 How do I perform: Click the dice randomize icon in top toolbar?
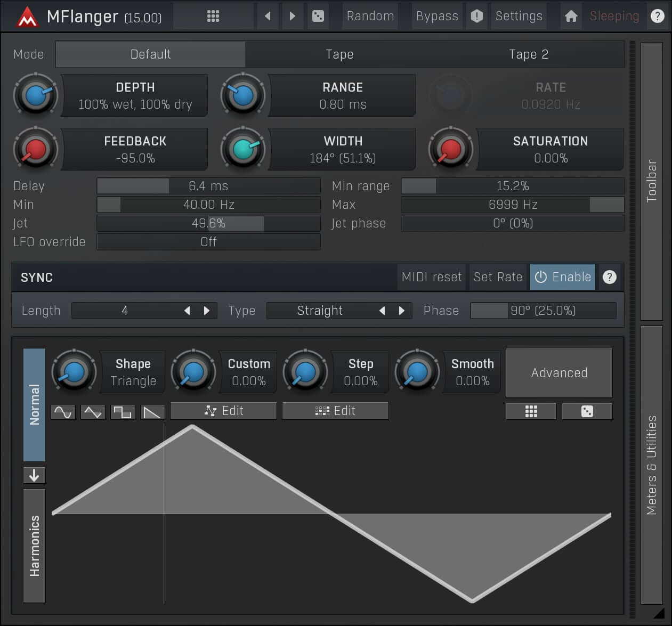coord(318,16)
